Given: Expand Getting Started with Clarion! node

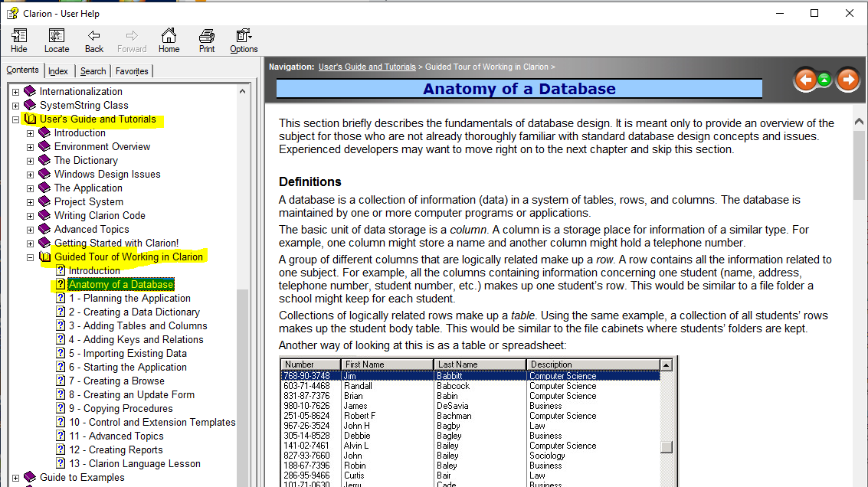Looking at the screenshot, I should (x=30, y=243).
